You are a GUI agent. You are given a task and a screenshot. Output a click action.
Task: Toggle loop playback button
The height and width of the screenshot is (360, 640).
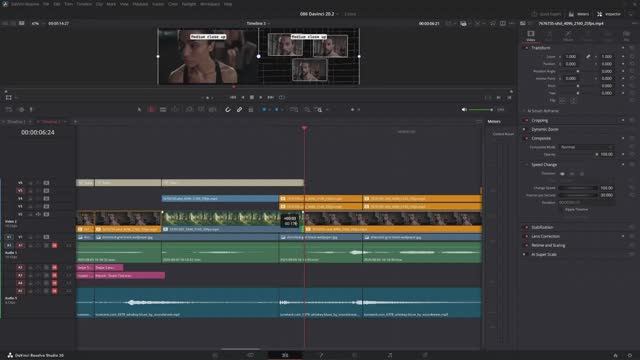pyautogui.click(x=282, y=98)
